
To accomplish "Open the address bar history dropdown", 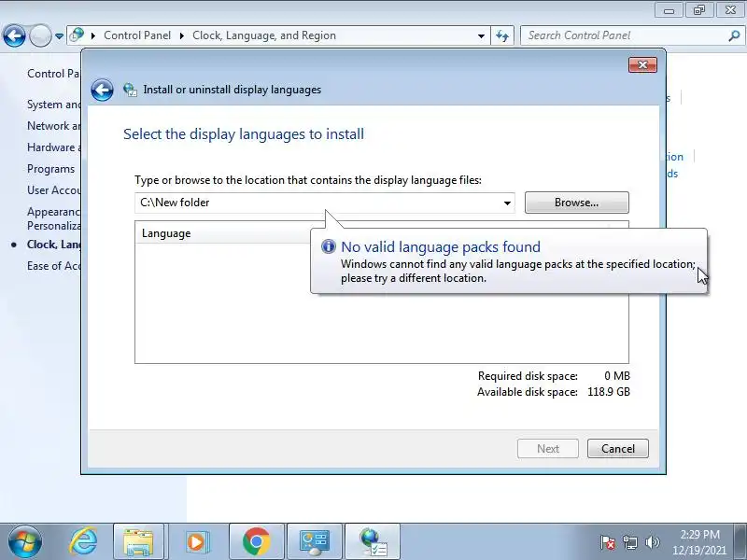I will point(481,35).
